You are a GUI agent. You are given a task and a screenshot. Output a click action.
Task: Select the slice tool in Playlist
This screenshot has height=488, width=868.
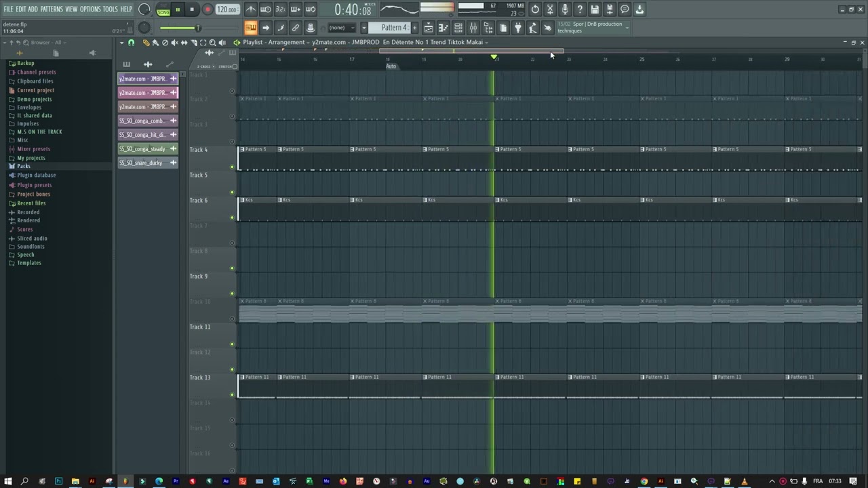coord(193,43)
